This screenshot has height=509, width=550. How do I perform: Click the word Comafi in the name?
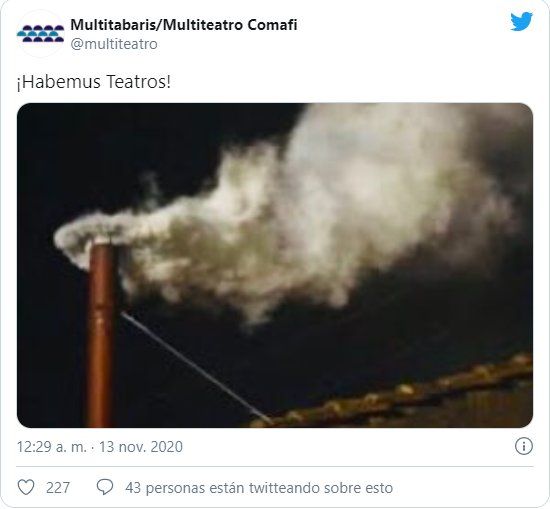(272, 25)
